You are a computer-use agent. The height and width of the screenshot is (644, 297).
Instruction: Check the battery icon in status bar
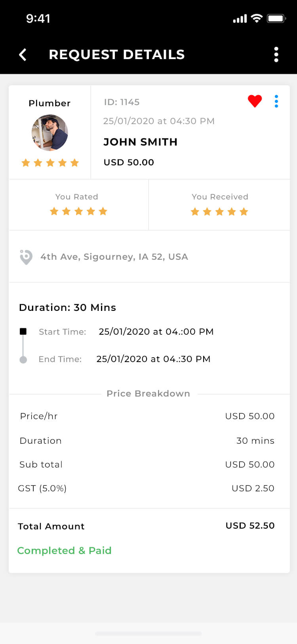pyautogui.click(x=276, y=18)
